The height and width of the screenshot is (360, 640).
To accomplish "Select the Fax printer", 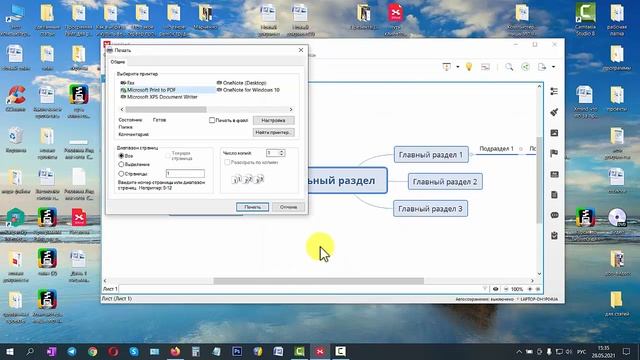I will (x=127, y=83).
